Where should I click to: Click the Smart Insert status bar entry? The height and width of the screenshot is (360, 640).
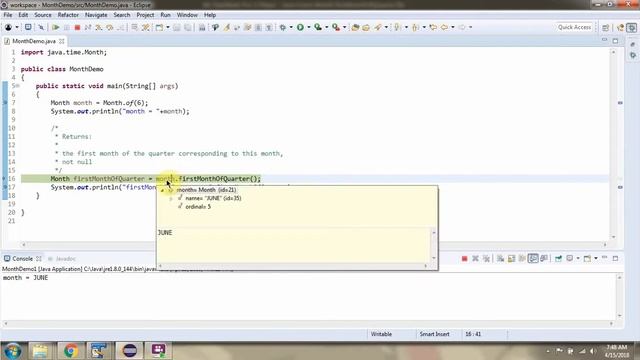[434, 334]
